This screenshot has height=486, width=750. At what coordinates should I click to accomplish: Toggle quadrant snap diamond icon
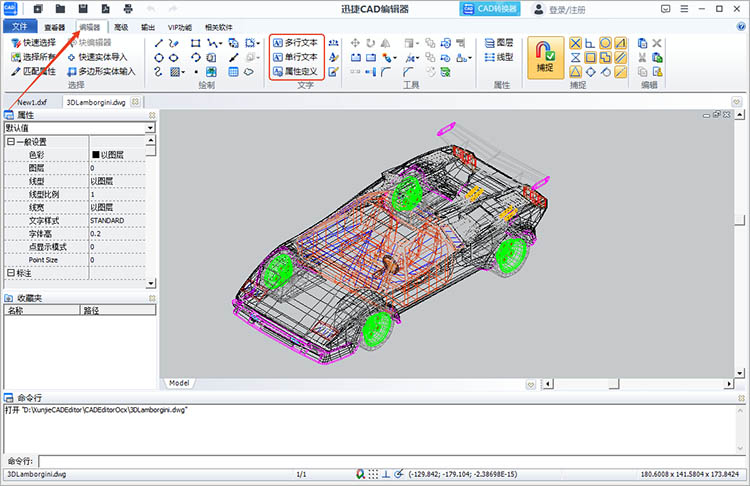point(590,72)
